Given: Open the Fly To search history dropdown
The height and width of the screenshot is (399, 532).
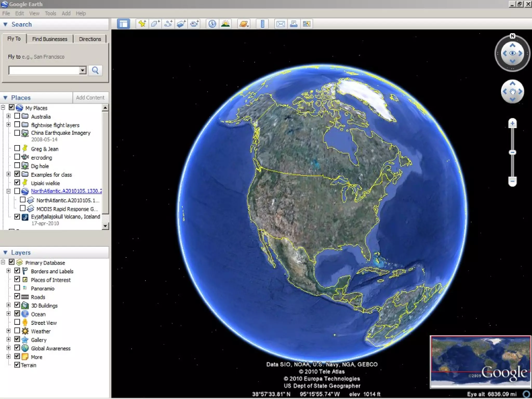Looking at the screenshot, I should [83, 70].
